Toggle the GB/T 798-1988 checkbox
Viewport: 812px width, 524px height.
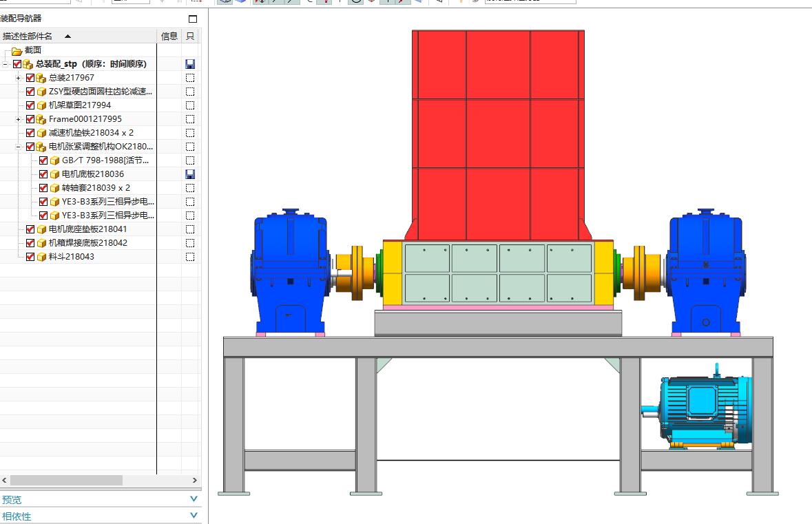pos(43,160)
